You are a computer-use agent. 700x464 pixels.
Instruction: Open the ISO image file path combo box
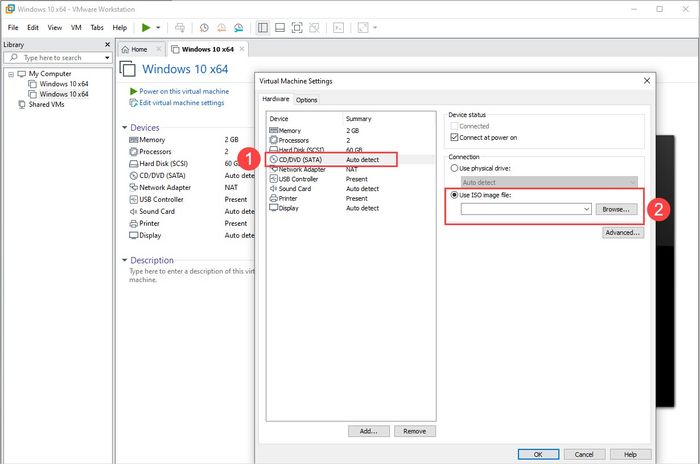click(526, 209)
